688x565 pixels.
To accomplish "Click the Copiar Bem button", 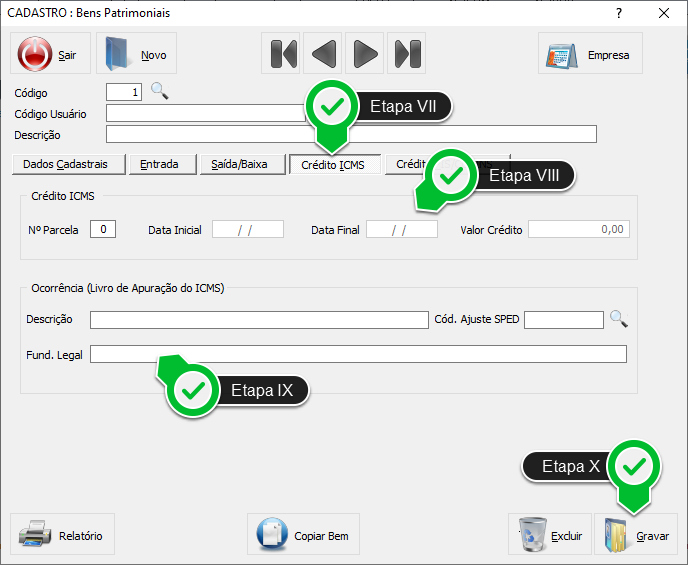I will click(303, 535).
